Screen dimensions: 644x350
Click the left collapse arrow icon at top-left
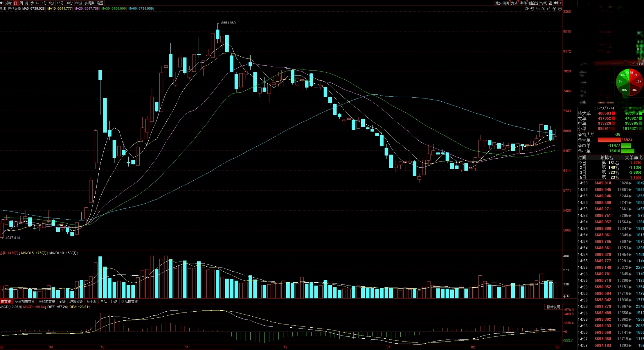click(x=2, y=3)
